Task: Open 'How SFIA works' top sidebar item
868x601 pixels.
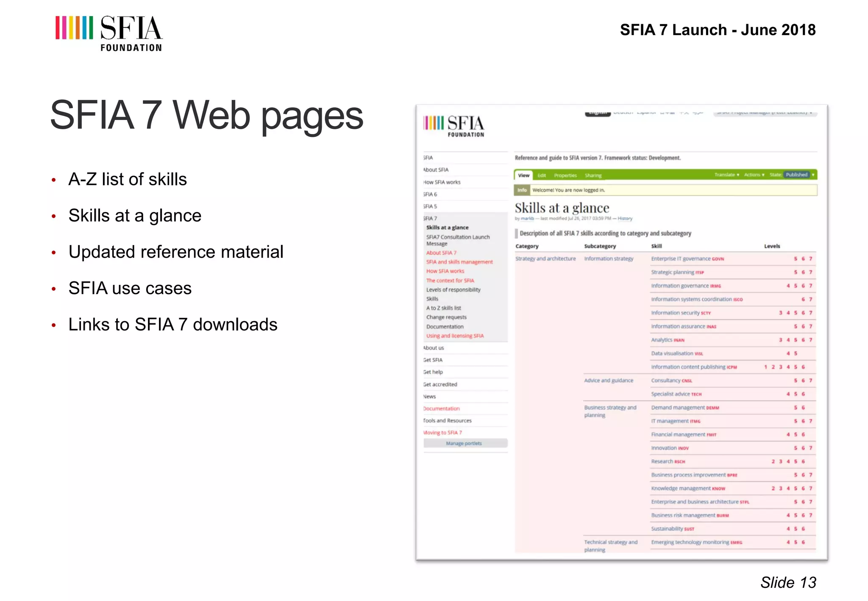Action: coord(442,182)
